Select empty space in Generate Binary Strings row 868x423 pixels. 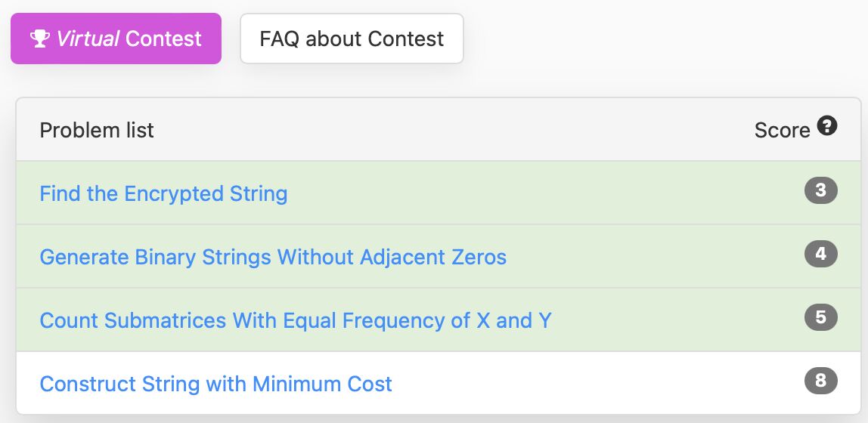click(653, 257)
